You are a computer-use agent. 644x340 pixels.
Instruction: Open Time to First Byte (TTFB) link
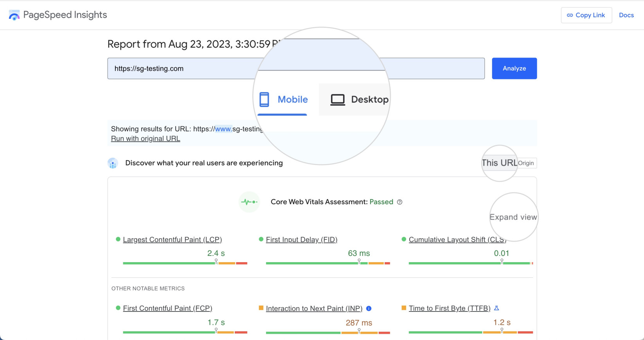point(450,308)
